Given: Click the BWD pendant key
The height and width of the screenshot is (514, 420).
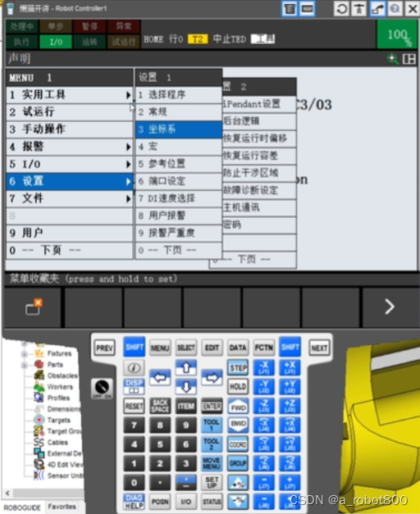Looking at the screenshot, I should pyautogui.click(x=238, y=425).
